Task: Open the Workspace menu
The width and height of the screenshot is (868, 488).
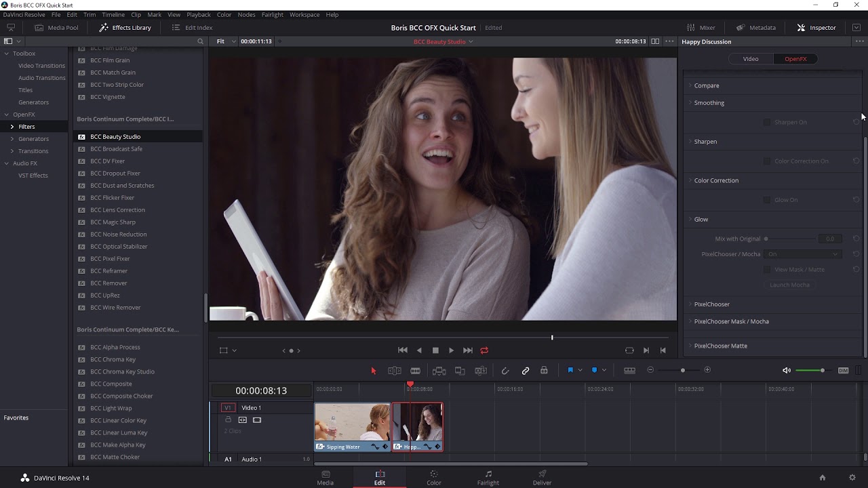Action: [x=304, y=14]
